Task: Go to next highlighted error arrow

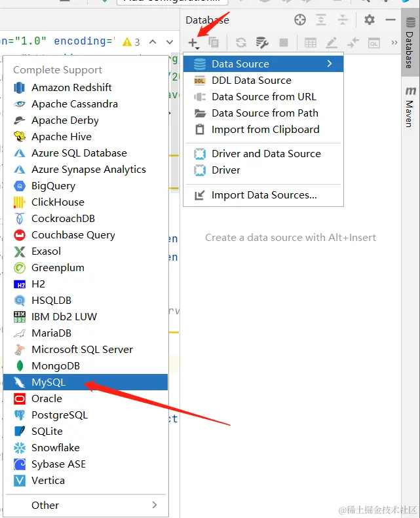Action: click(x=170, y=42)
